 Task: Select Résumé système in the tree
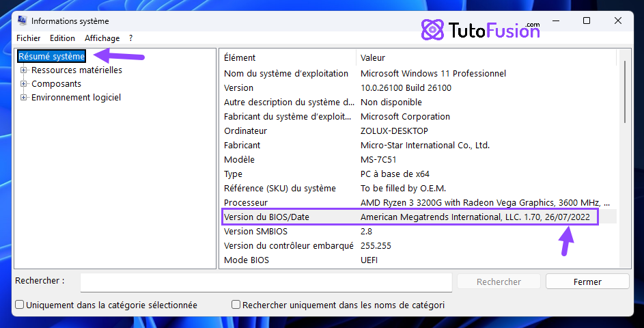[51, 56]
